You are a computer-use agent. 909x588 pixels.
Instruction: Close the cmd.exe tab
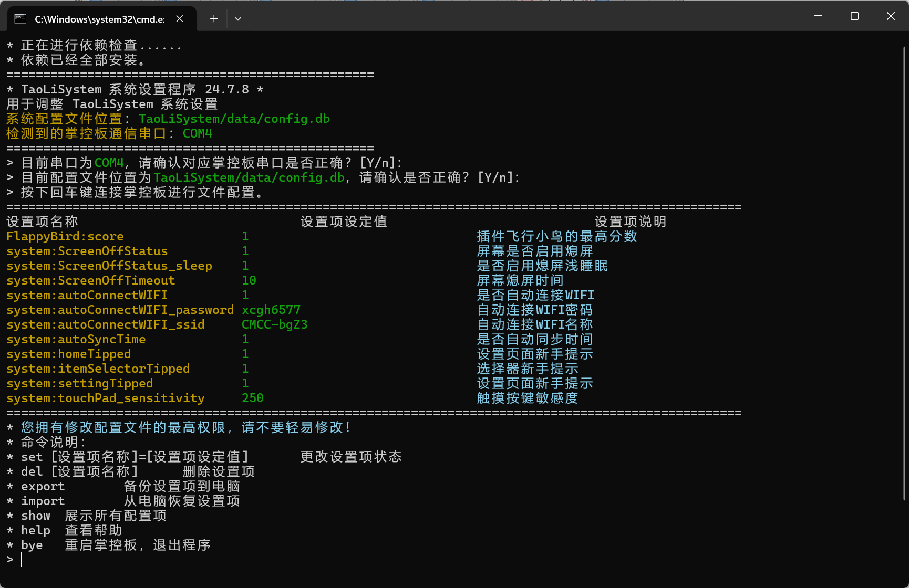point(180,19)
